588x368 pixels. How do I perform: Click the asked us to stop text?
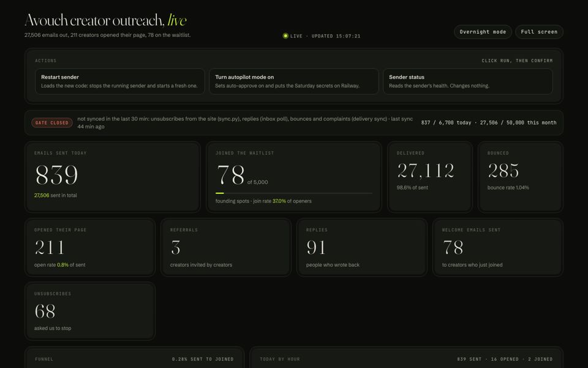[x=53, y=328]
